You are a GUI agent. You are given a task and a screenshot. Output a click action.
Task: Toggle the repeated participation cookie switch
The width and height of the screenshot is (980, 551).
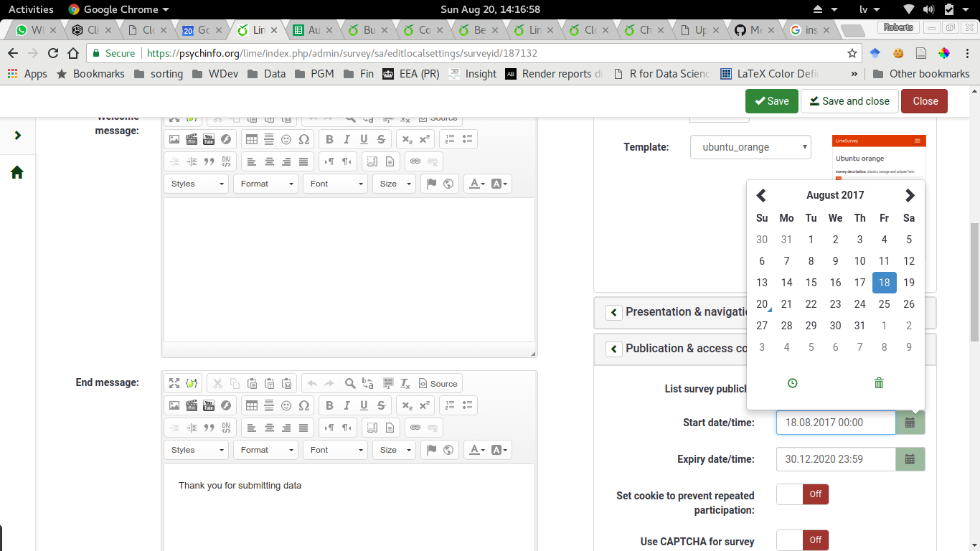(802, 494)
